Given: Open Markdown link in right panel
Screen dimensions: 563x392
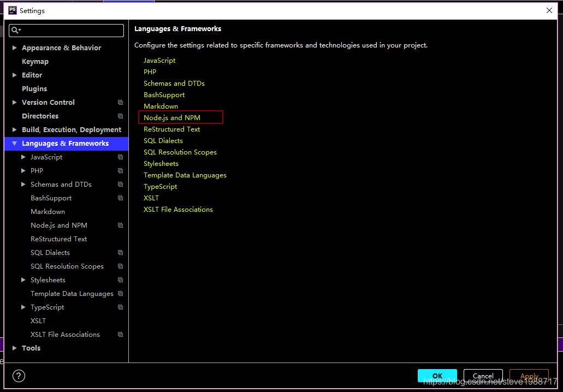Looking at the screenshot, I should tap(161, 106).
